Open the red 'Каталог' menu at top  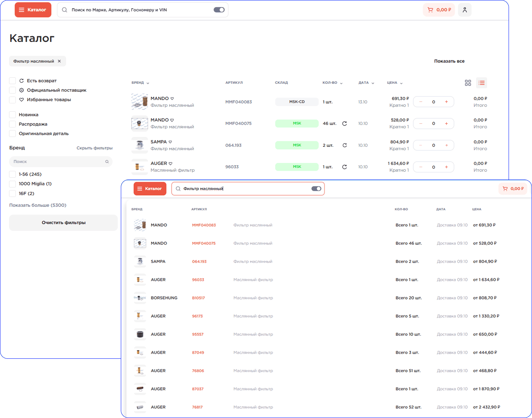click(33, 10)
